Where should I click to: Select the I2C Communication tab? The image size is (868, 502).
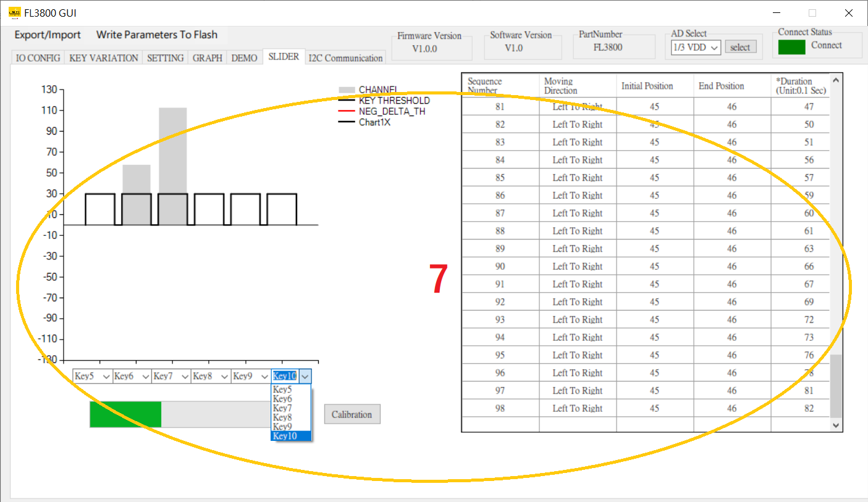coord(345,58)
